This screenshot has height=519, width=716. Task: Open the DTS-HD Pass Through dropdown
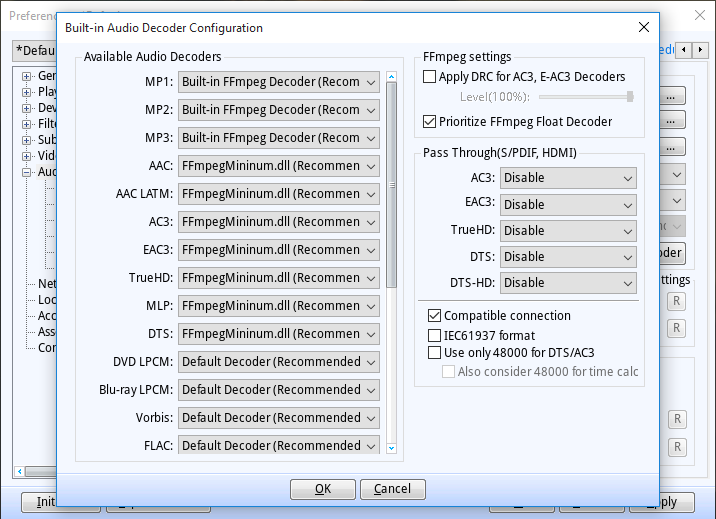568,283
